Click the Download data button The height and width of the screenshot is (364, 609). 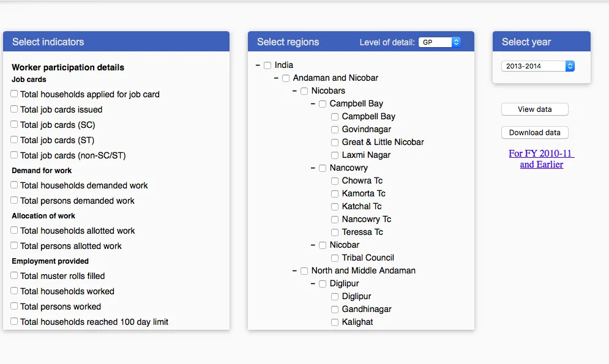point(534,133)
